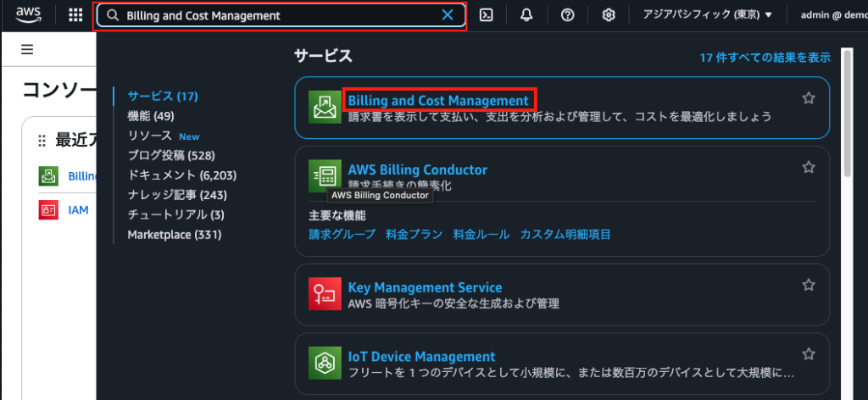Open the notifications bell icon

526,15
